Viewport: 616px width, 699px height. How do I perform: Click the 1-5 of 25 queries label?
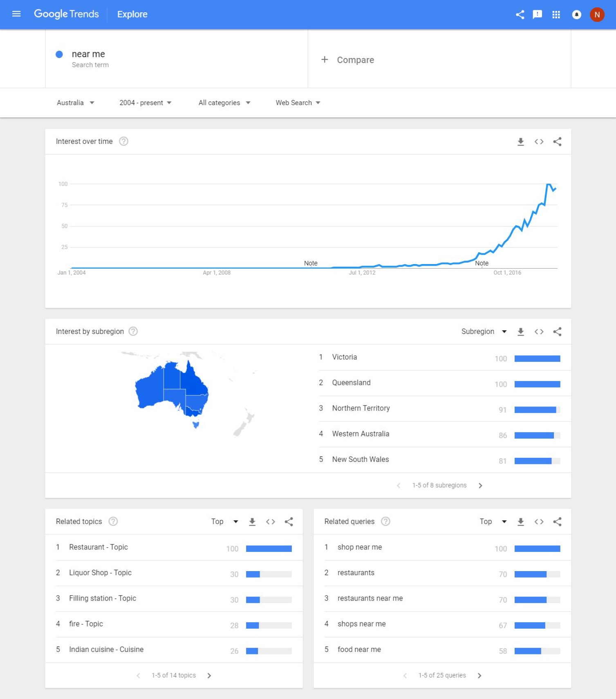[442, 676]
